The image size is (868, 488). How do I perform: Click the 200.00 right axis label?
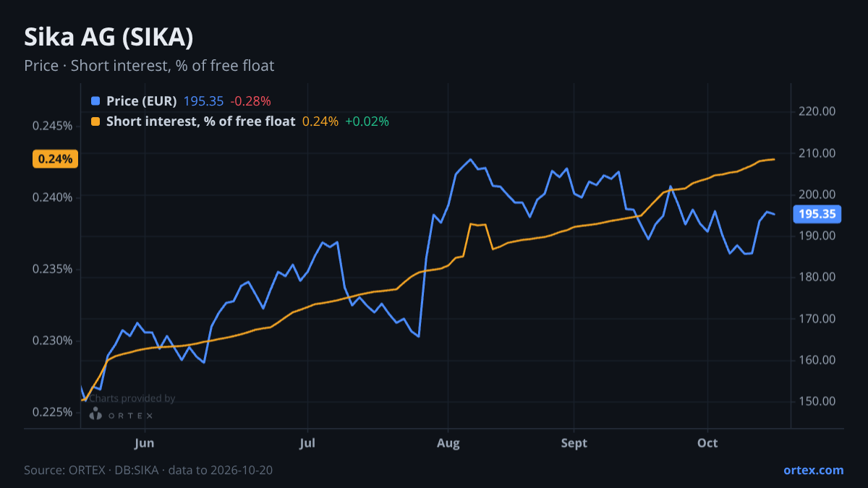(x=818, y=194)
